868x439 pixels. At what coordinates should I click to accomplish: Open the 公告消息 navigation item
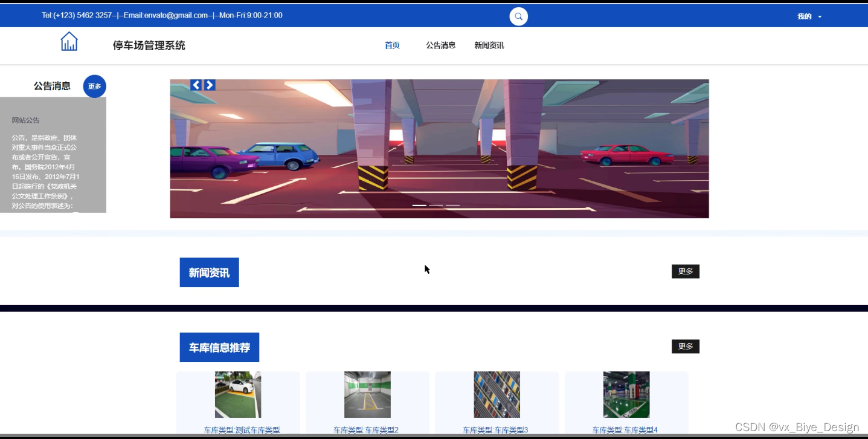click(x=440, y=45)
